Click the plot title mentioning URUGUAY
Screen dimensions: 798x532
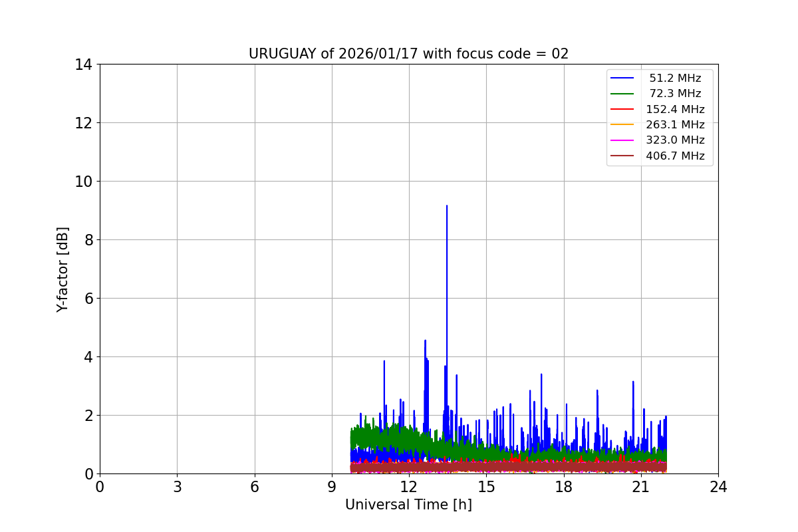coord(408,54)
